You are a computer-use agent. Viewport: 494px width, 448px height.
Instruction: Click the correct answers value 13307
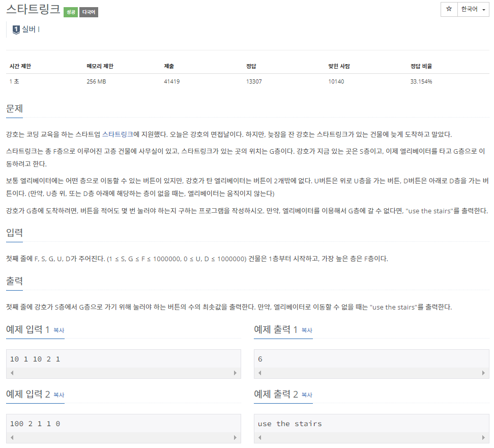point(254,81)
